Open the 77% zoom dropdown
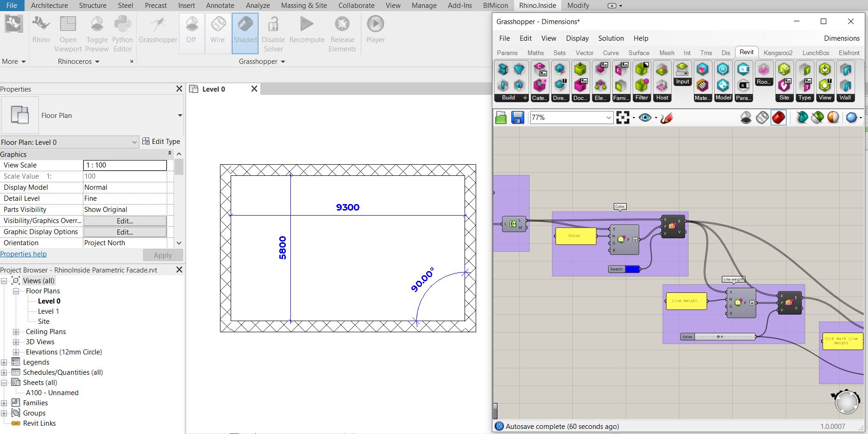Screen dimensions: 868x434 pos(608,118)
